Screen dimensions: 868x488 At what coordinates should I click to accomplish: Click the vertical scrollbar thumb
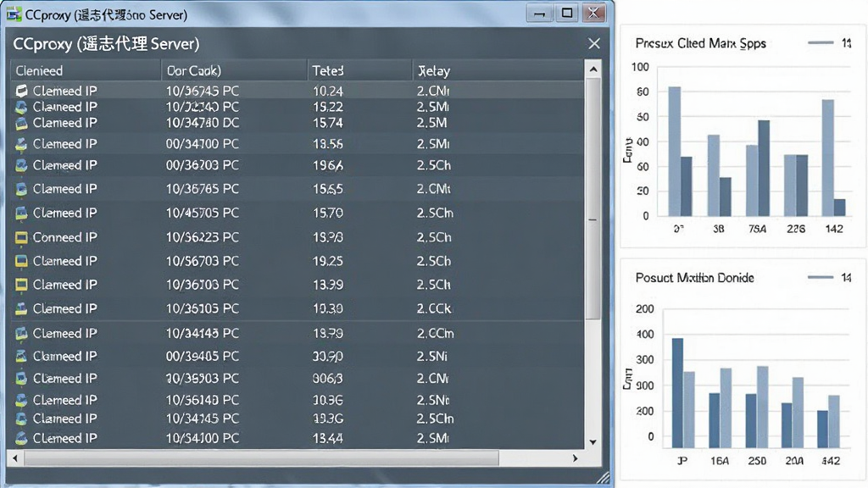pyautogui.click(x=593, y=199)
